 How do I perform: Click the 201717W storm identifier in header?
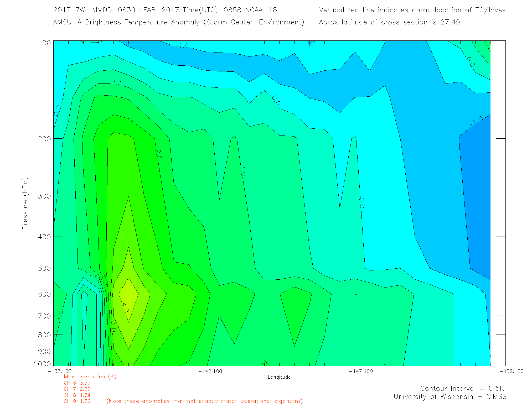pyautogui.click(x=69, y=10)
